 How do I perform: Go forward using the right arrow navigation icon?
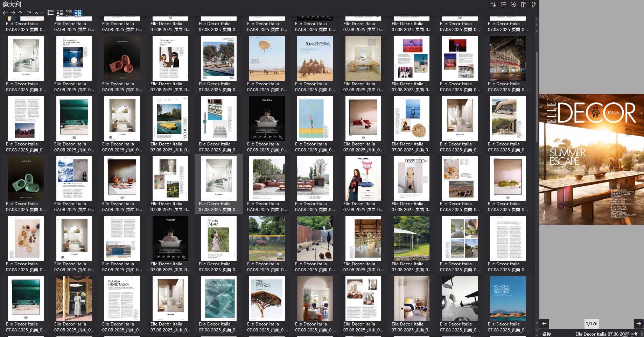point(13,13)
